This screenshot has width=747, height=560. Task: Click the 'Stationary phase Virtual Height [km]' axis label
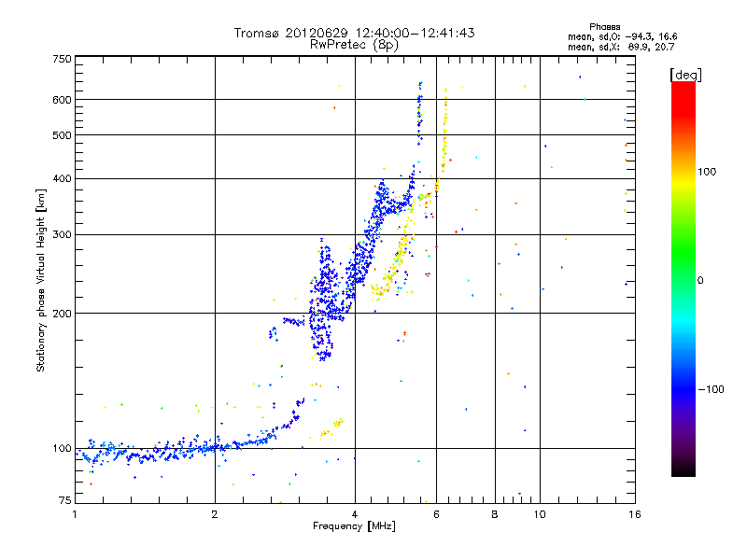(x=41, y=280)
